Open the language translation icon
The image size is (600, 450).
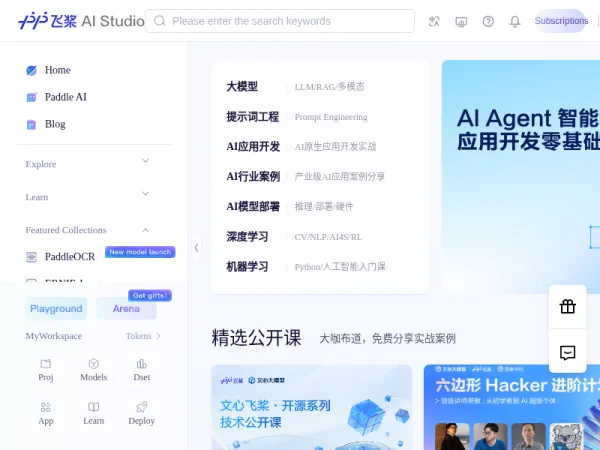click(434, 21)
